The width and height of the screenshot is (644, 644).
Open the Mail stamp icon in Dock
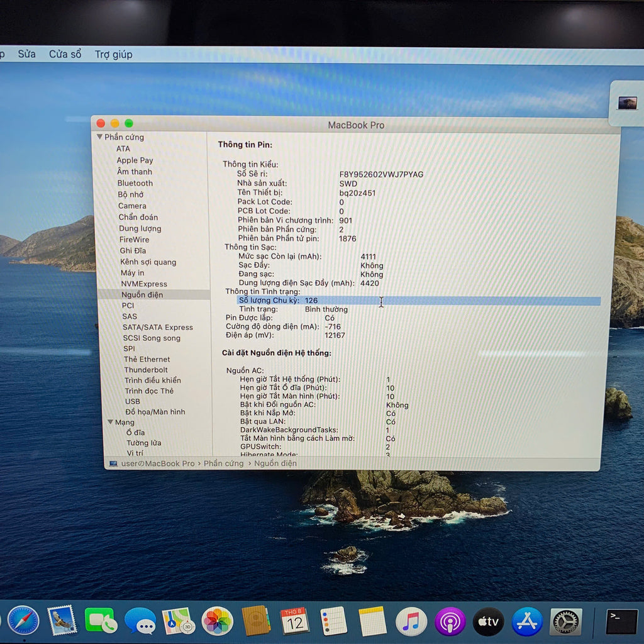click(x=62, y=620)
